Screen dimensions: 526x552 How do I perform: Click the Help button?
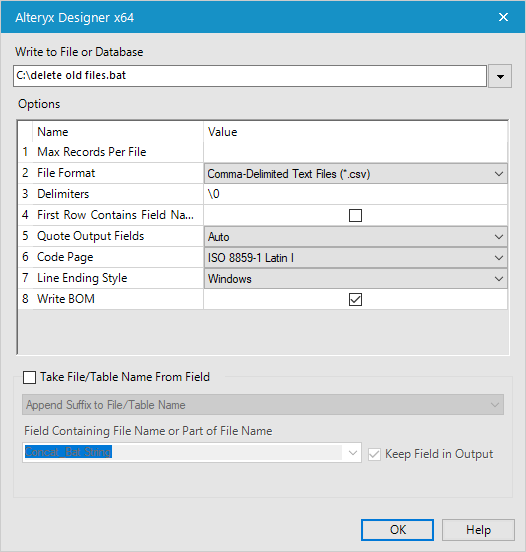tap(478, 530)
